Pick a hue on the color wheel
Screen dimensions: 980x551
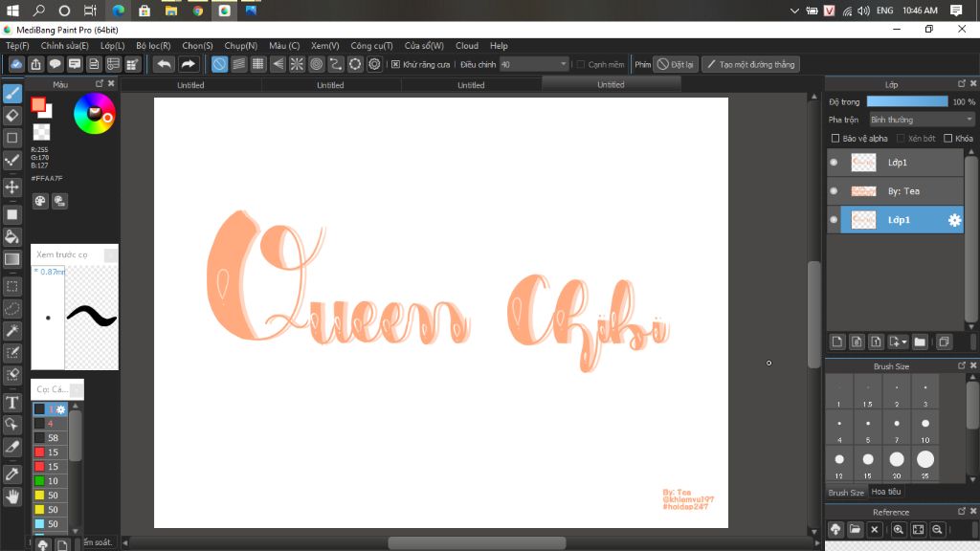point(95,113)
